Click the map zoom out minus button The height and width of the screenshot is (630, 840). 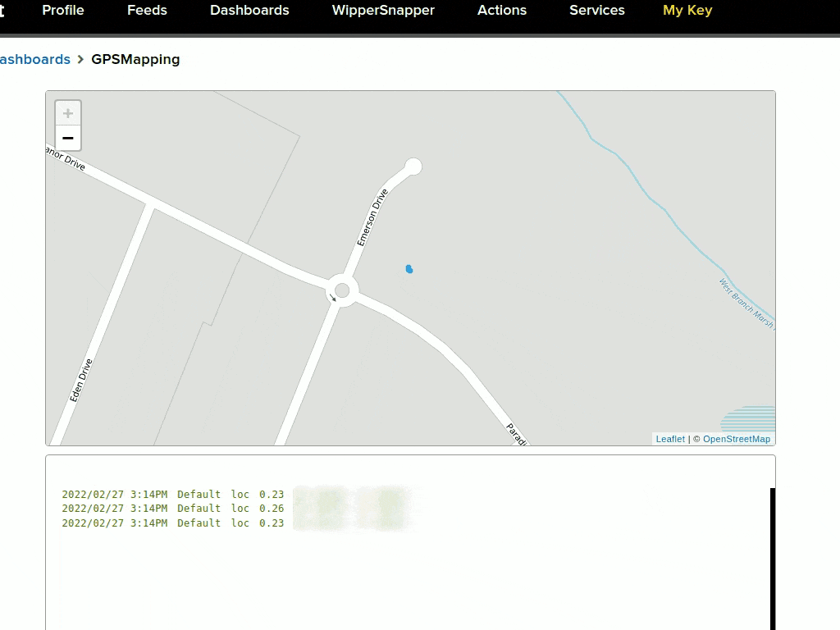(68, 138)
